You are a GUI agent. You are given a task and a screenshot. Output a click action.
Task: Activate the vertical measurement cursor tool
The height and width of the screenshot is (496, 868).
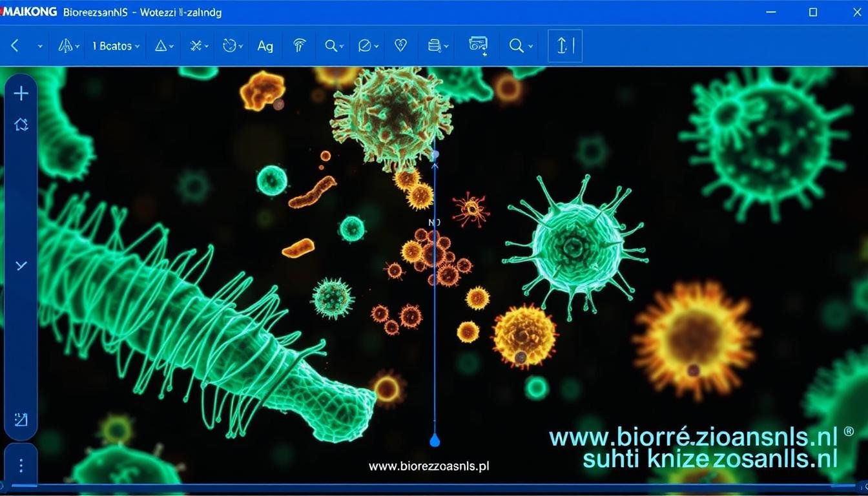[564, 45]
